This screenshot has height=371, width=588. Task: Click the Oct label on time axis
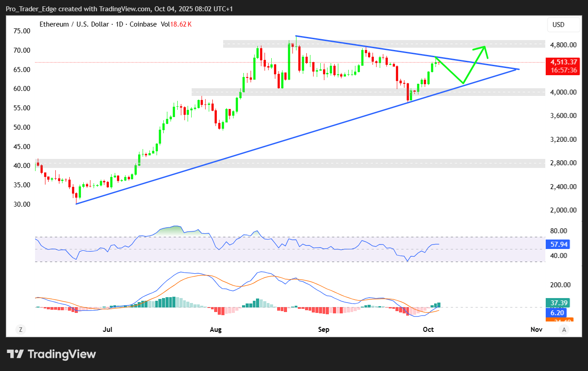pos(428,330)
